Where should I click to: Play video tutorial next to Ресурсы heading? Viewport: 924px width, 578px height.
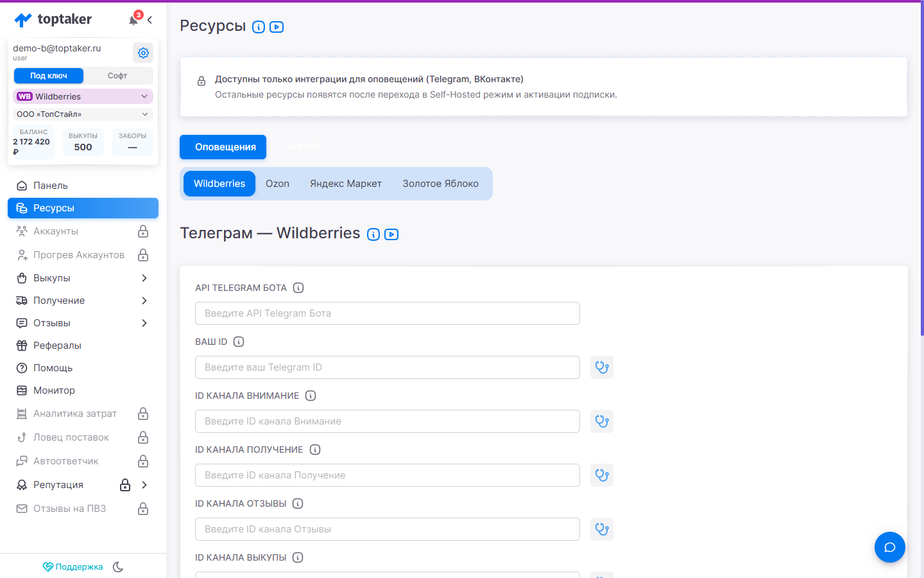277,27
